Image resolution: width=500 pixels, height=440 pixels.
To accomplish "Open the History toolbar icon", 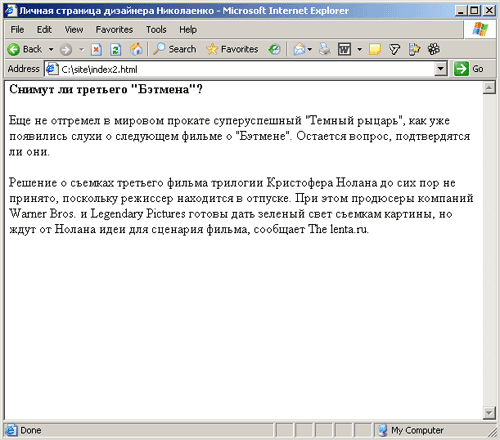I will pyautogui.click(x=274, y=49).
